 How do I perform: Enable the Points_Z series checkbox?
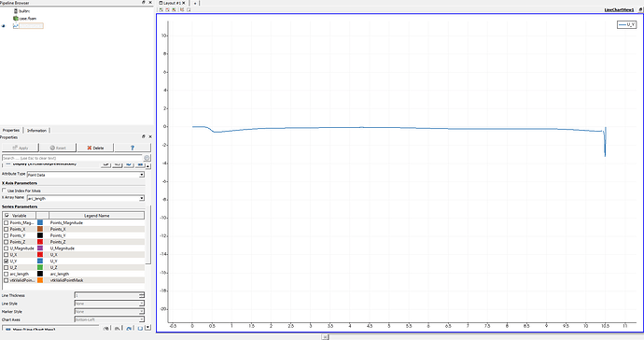[7, 242]
